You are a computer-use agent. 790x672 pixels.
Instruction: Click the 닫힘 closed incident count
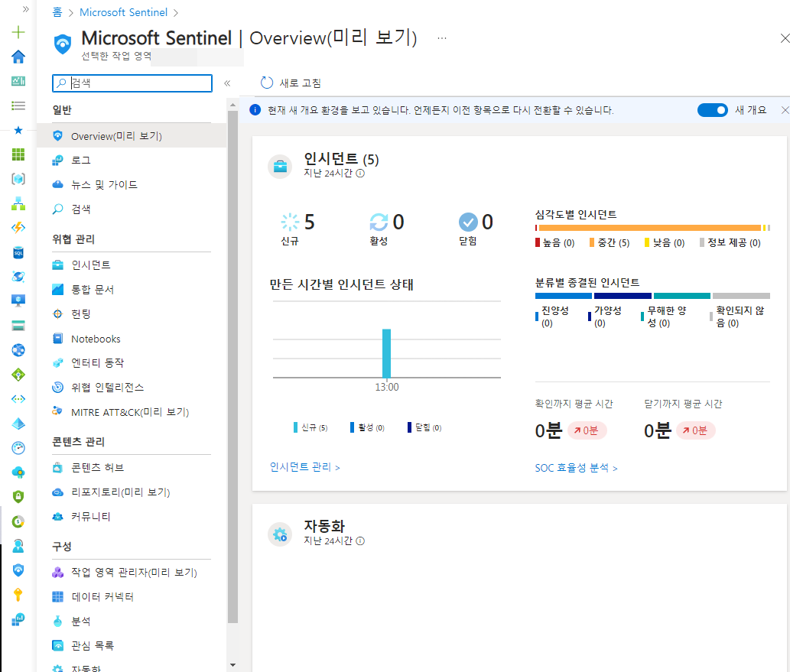point(487,222)
